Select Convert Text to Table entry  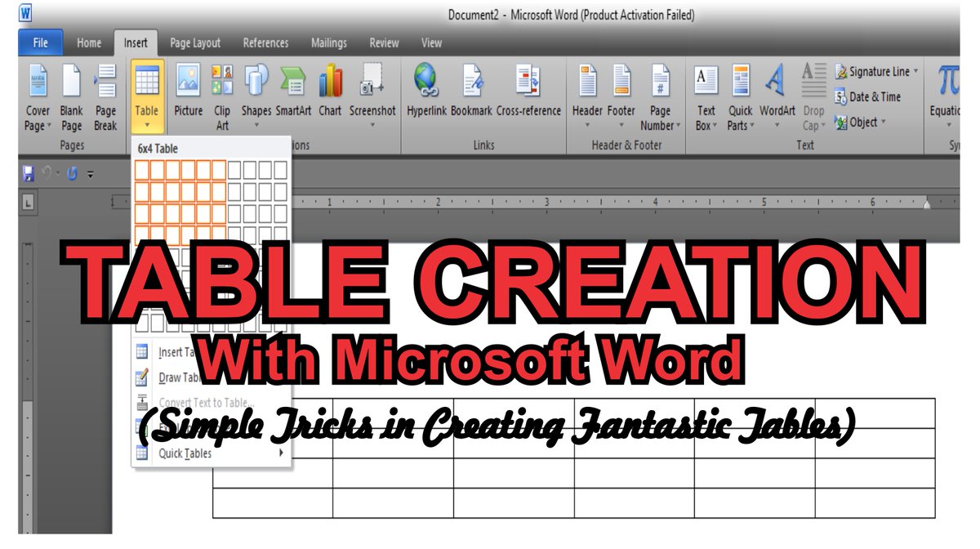(x=212, y=403)
